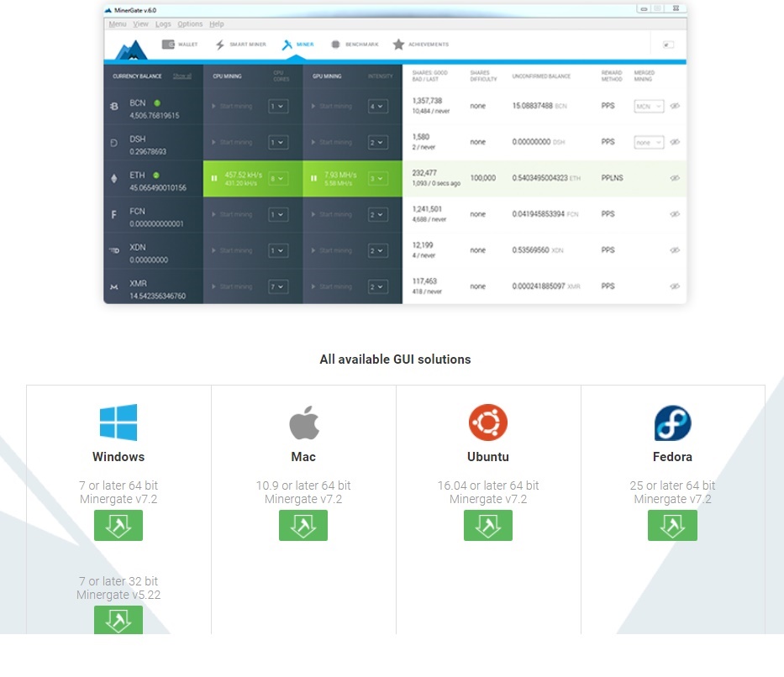Open XMR CPU cores dropdown

click(x=278, y=286)
